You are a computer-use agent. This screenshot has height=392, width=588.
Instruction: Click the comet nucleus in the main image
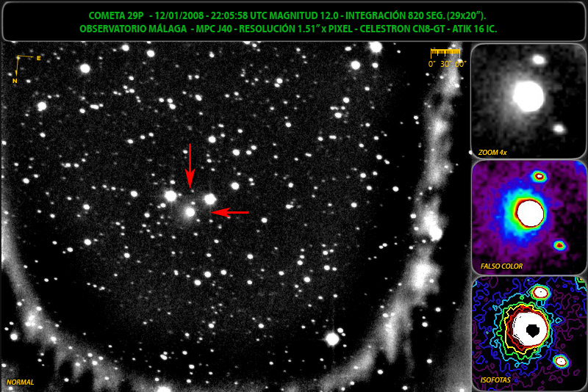[190, 212]
